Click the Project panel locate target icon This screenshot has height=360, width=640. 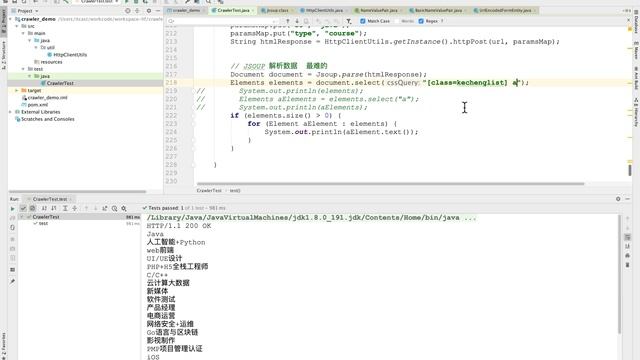coord(128,11)
